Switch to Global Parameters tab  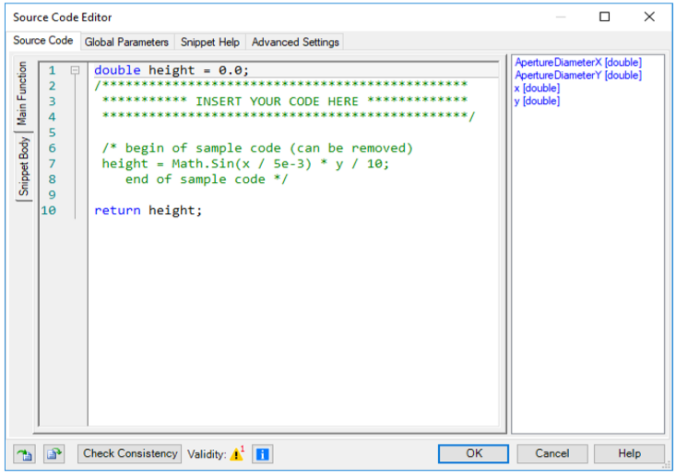point(127,42)
